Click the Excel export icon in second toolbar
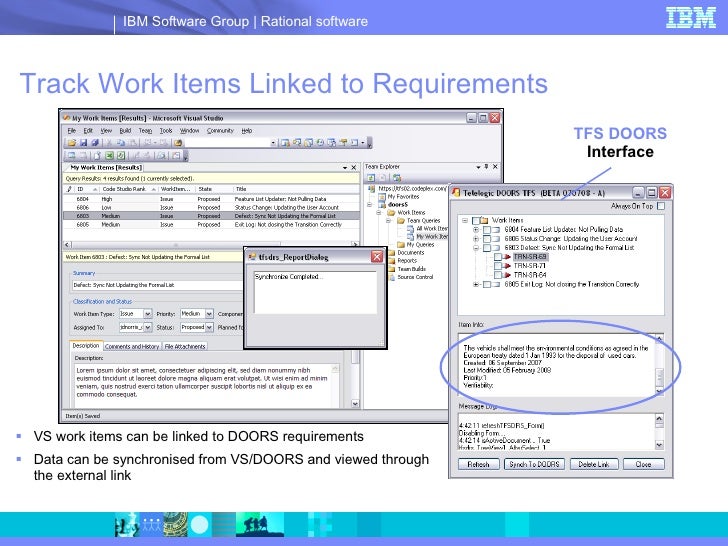728x546 pixels. coord(109,156)
